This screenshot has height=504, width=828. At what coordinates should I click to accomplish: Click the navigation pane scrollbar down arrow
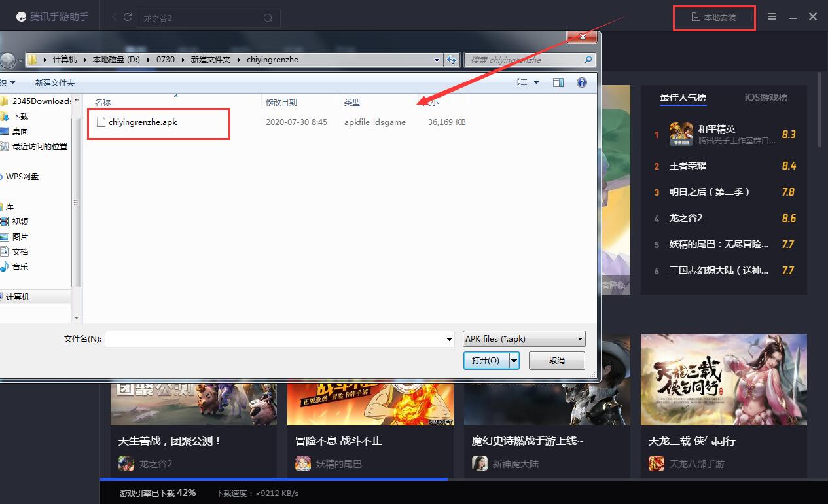point(77,318)
